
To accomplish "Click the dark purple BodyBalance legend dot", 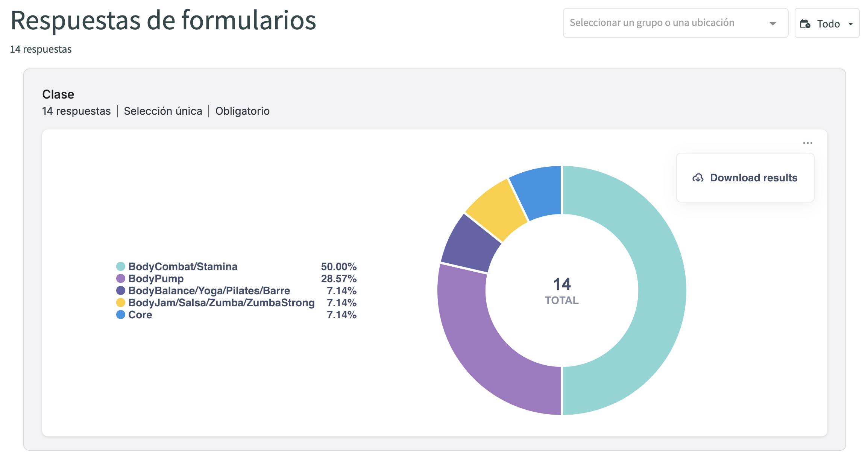I will (120, 290).
